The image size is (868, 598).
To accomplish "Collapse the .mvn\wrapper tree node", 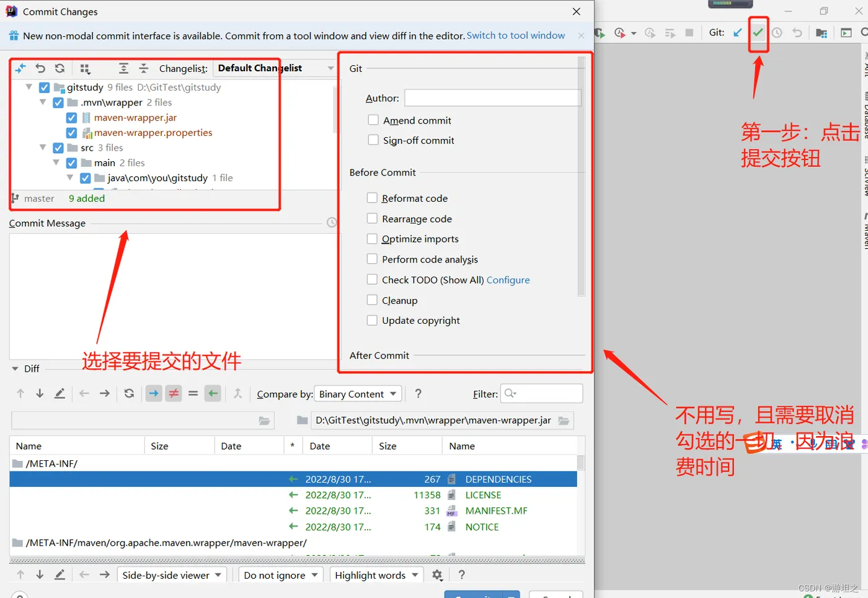I will point(43,102).
